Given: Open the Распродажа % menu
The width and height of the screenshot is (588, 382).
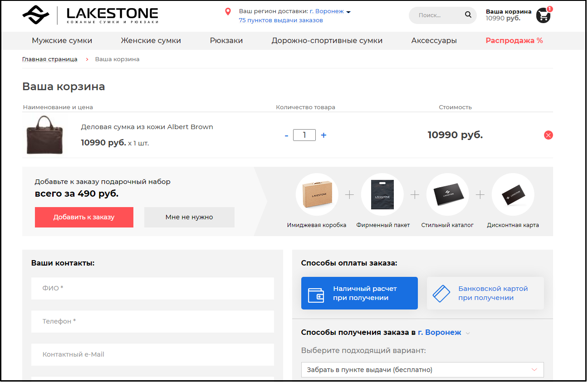Looking at the screenshot, I should click(x=514, y=41).
